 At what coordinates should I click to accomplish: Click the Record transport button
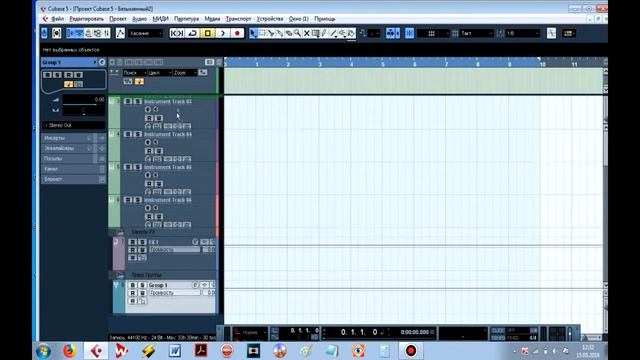237,33
